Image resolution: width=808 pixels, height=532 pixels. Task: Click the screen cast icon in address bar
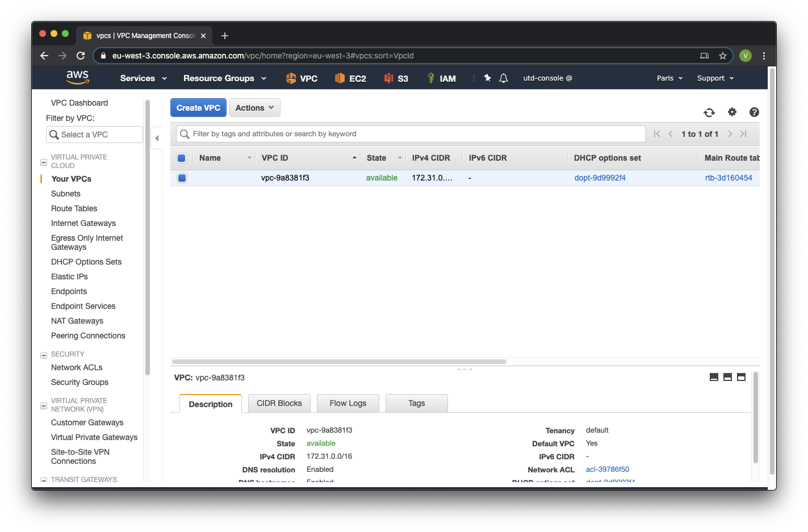(704, 56)
